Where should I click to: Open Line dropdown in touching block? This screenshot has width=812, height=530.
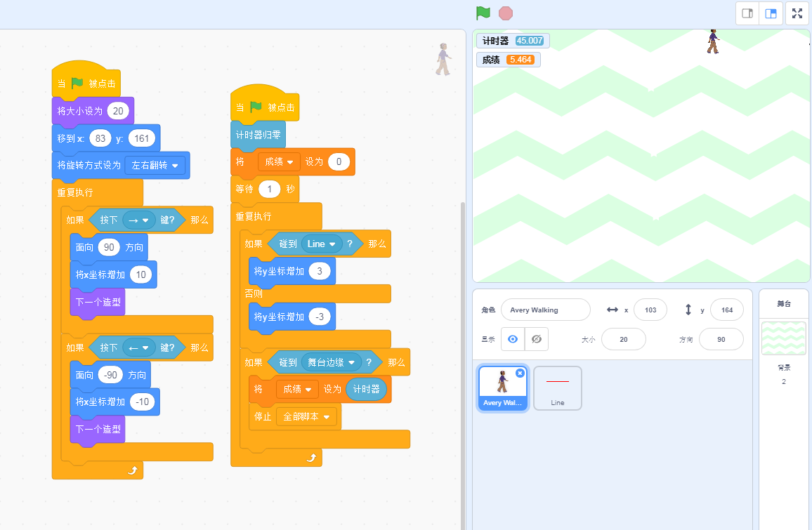(321, 244)
